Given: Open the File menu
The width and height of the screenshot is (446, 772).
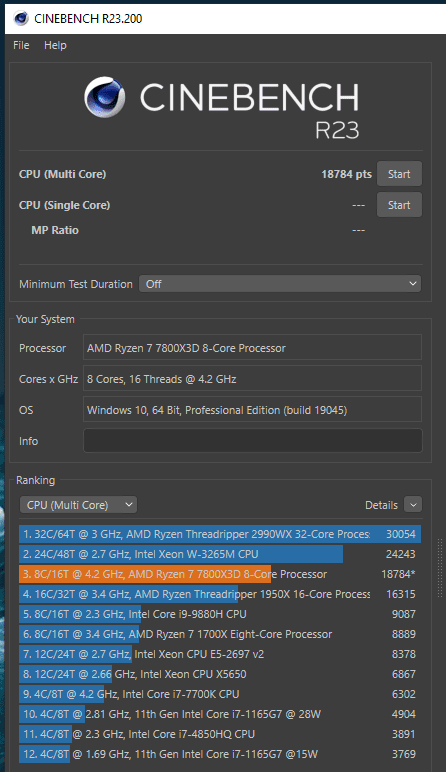Looking at the screenshot, I should point(21,45).
